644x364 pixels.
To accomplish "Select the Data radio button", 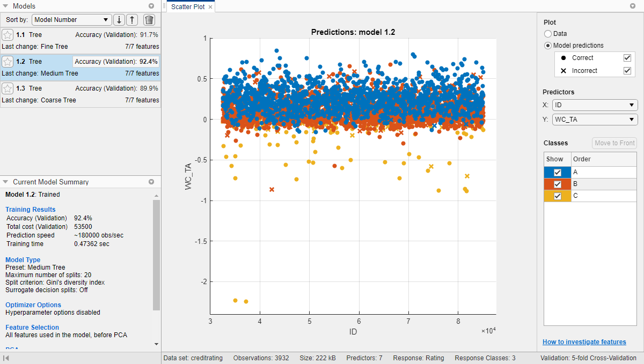I will tap(548, 33).
